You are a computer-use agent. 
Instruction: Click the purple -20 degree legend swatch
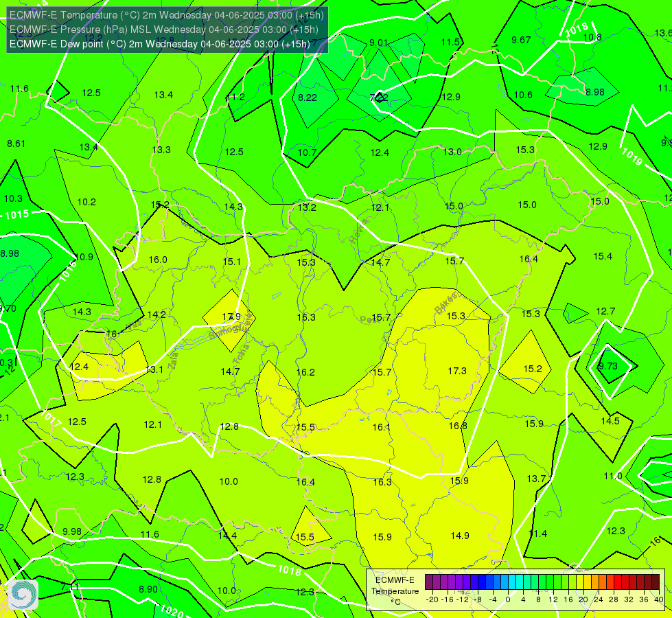pos(429,582)
